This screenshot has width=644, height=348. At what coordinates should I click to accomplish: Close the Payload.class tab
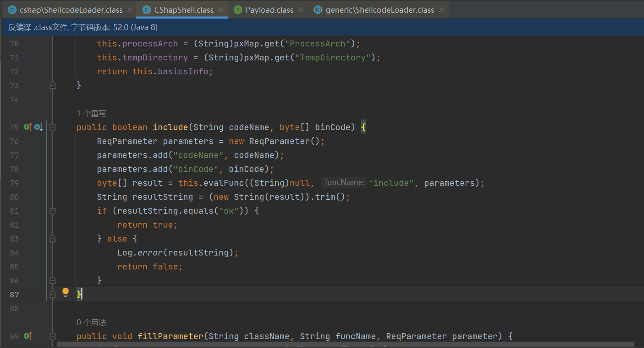301,10
